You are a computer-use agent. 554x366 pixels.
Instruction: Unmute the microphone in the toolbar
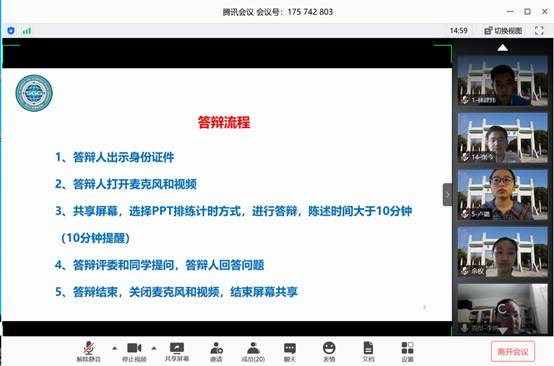coord(89,352)
